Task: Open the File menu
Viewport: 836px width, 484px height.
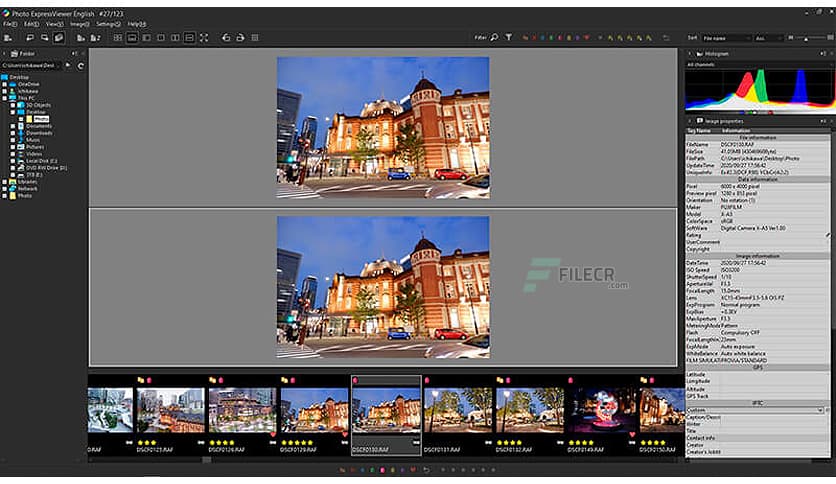Action: pyautogui.click(x=10, y=24)
